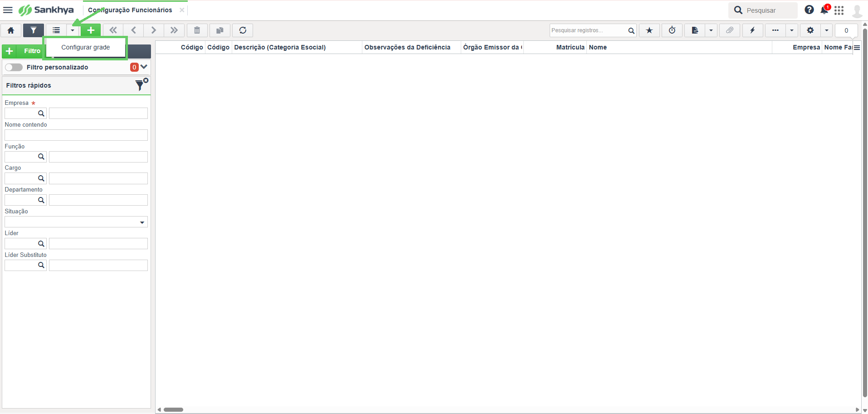Click the global Pesquisar search box

coord(763,10)
